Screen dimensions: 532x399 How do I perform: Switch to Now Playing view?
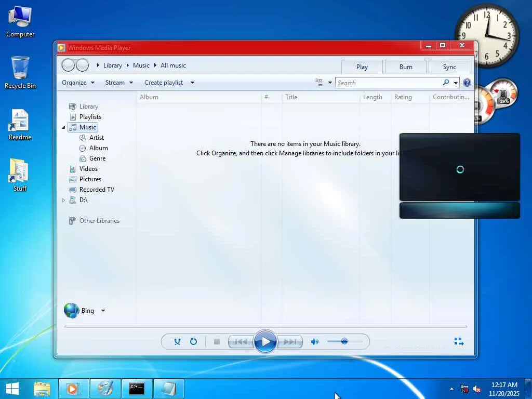tap(459, 342)
